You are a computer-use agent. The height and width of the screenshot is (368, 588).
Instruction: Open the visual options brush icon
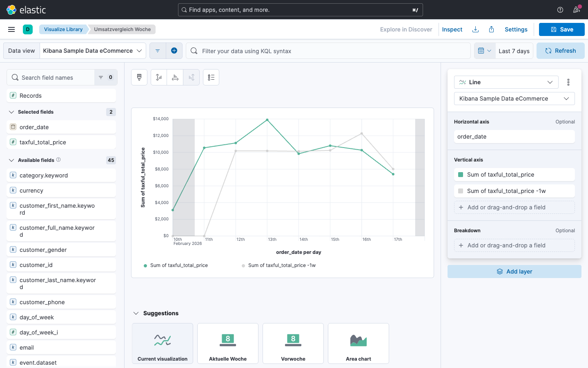click(139, 77)
